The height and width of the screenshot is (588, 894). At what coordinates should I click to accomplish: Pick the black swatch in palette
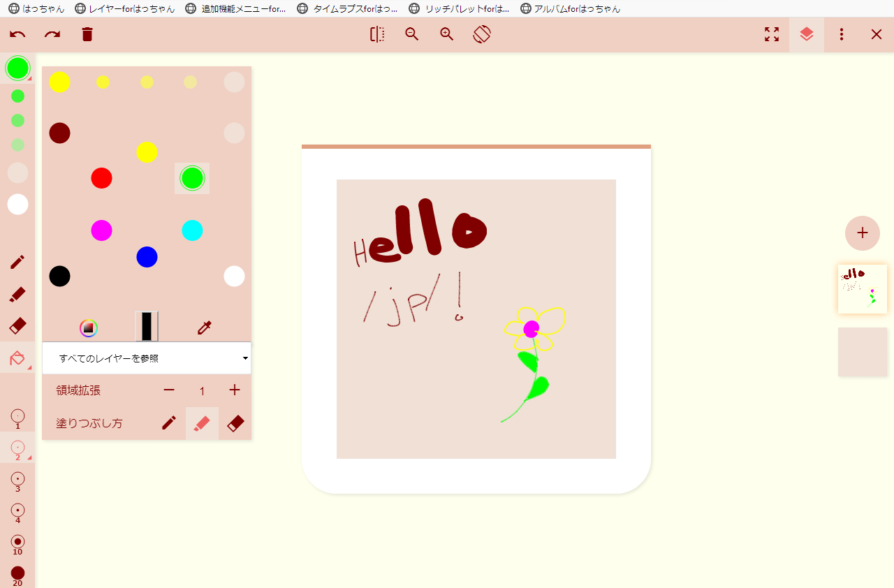(59, 276)
